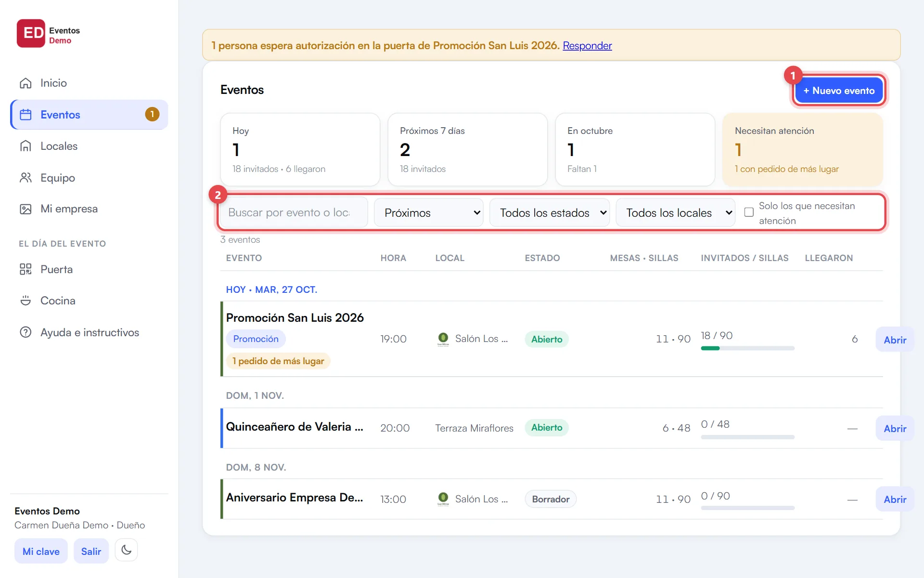924x578 pixels.
Task: Open the Todos los estados dropdown
Action: [550, 212]
